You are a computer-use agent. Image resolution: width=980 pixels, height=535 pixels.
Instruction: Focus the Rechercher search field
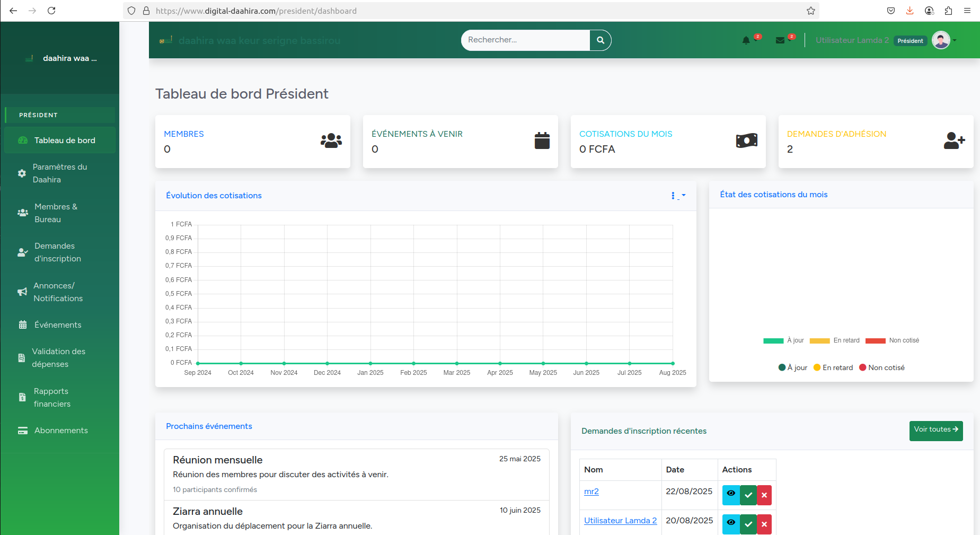pos(525,40)
